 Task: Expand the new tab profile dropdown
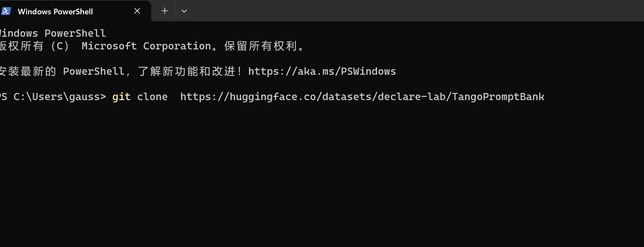coord(184,11)
